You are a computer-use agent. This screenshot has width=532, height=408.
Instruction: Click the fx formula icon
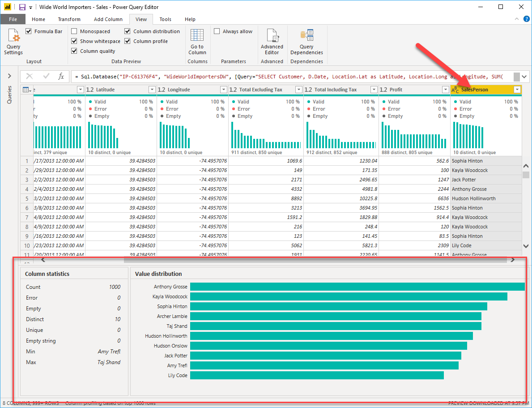click(x=61, y=77)
